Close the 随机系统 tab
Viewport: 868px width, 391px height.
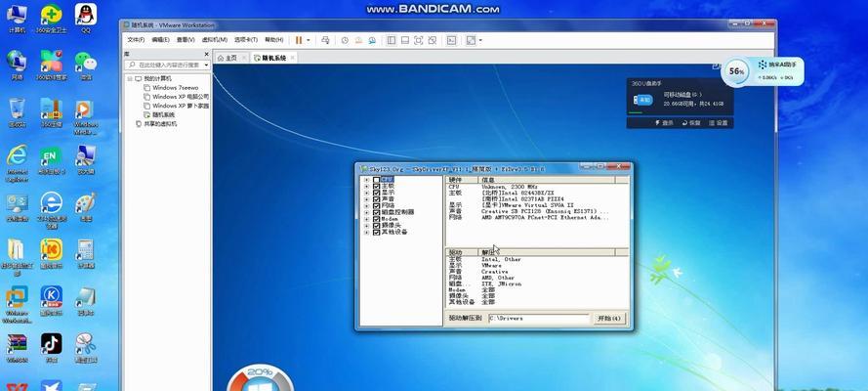coord(293,58)
